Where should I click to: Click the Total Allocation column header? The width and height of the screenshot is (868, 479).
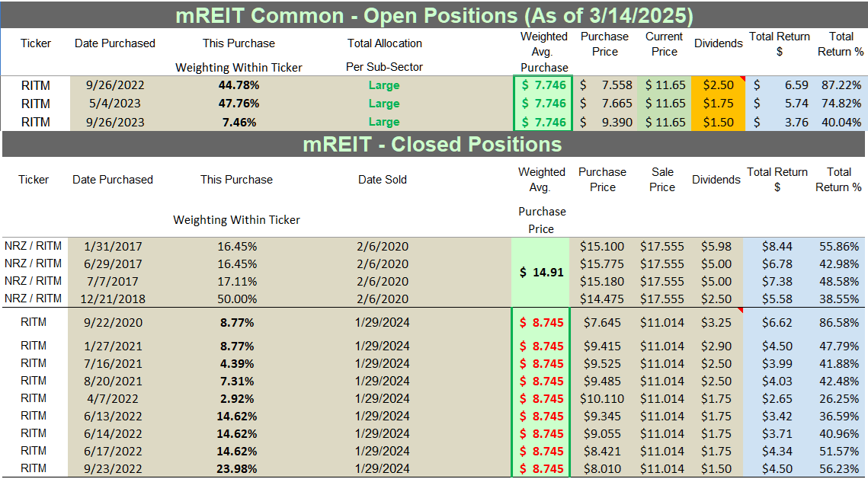(x=384, y=43)
